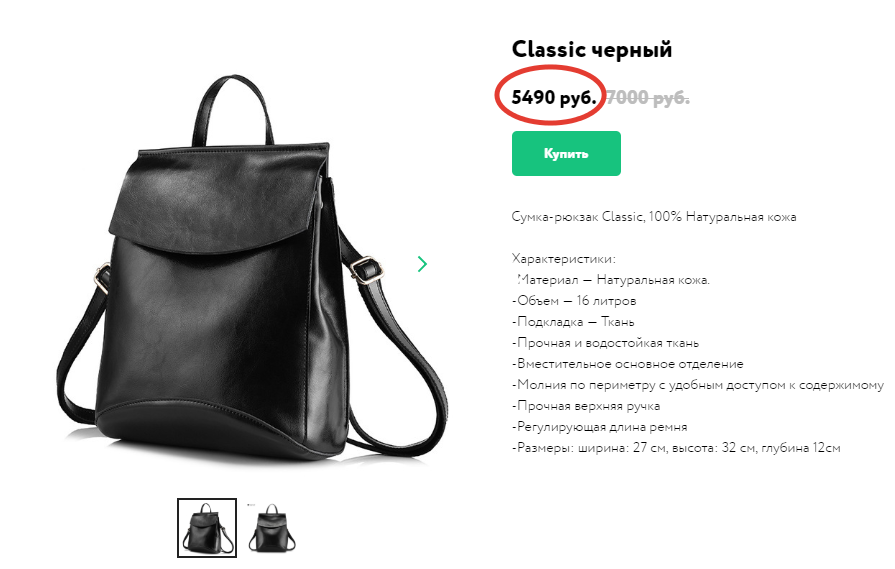This screenshot has width=895, height=569.
Task: Click the Вместительное основное отделение line
Action: [627, 364]
